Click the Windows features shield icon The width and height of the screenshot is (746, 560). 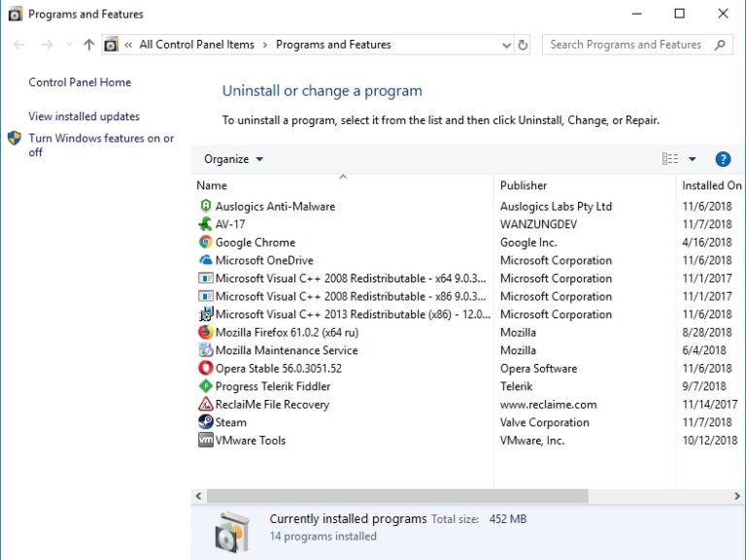[15, 139]
